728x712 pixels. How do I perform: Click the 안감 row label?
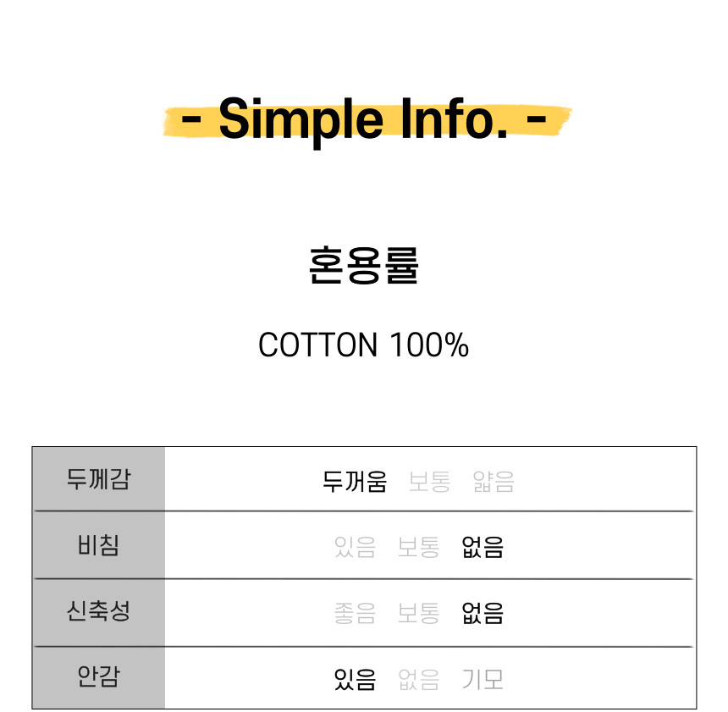(98, 676)
